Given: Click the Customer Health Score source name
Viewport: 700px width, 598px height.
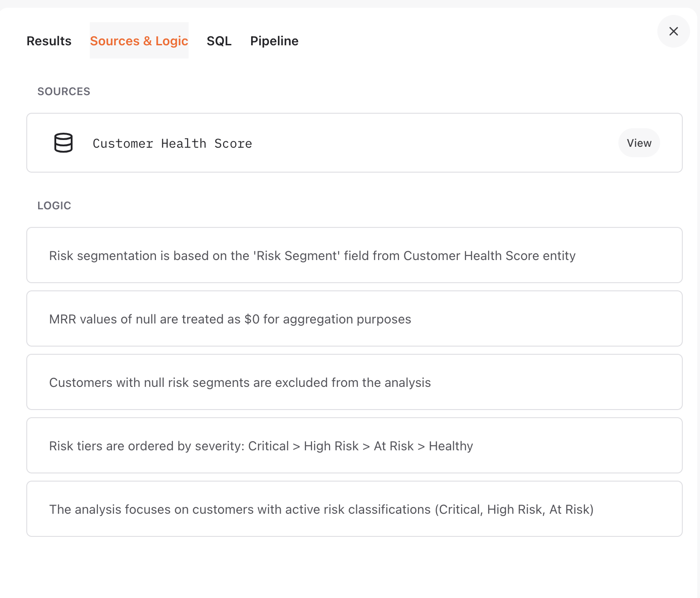Looking at the screenshot, I should [172, 143].
